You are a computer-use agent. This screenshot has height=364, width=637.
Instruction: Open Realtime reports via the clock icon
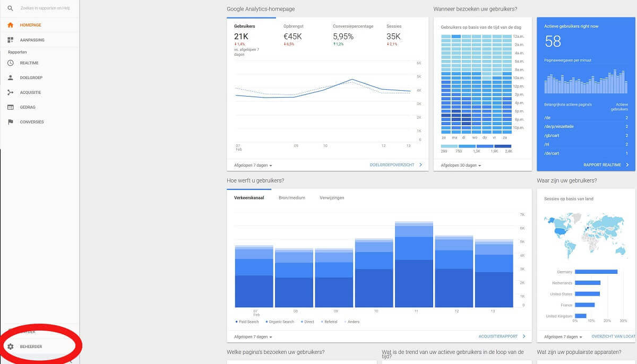(x=10, y=63)
